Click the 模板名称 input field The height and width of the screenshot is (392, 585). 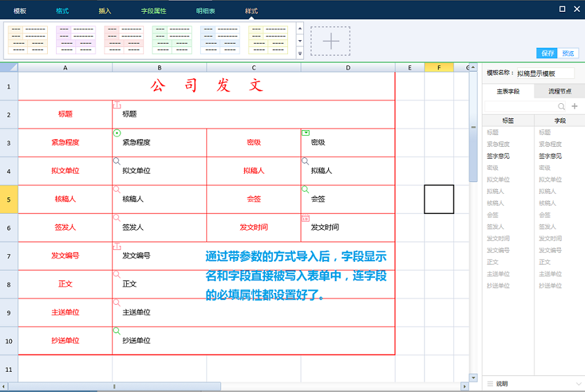544,73
